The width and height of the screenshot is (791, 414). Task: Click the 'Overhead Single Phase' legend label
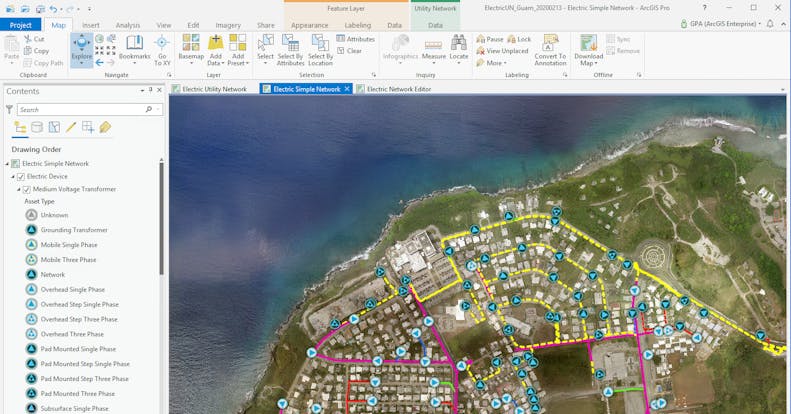(73, 289)
